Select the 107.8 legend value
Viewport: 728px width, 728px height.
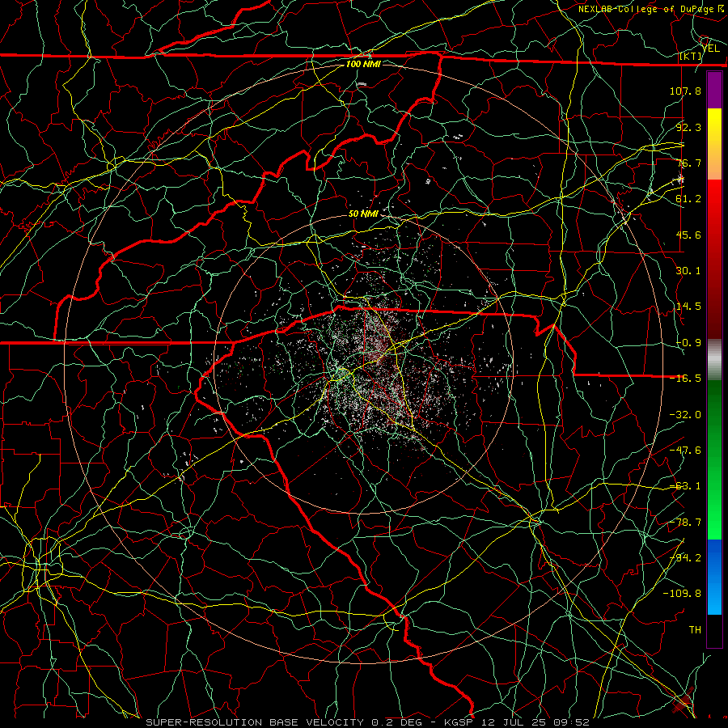point(685,91)
